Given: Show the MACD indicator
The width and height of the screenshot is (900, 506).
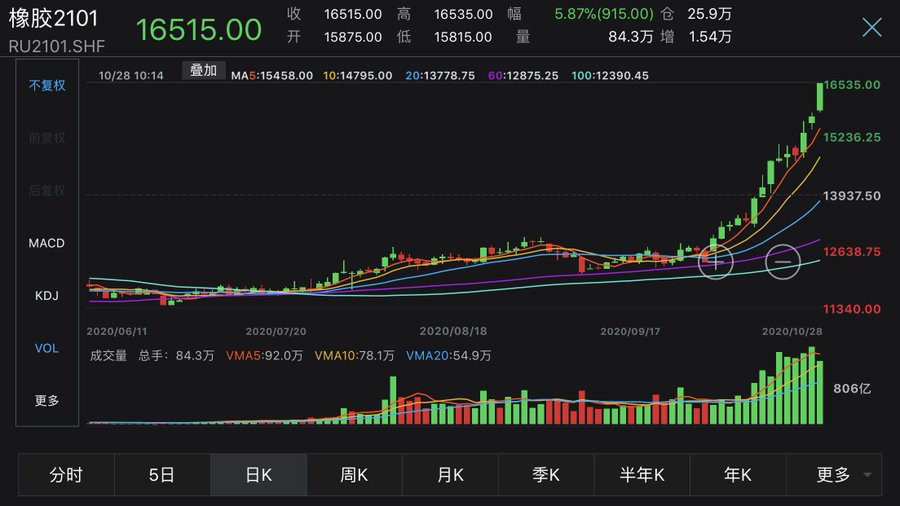Looking at the screenshot, I should 47,243.
